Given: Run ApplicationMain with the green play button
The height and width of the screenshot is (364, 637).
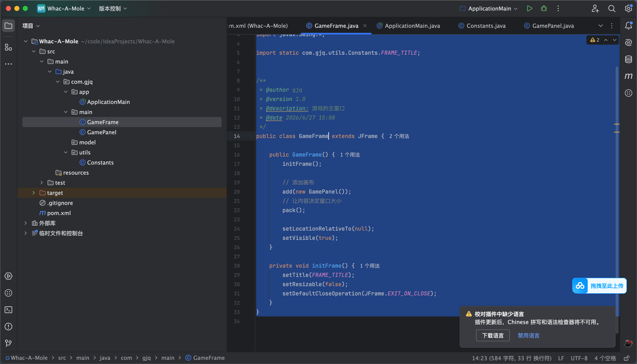Looking at the screenshot, I should (x=529, y=8).
